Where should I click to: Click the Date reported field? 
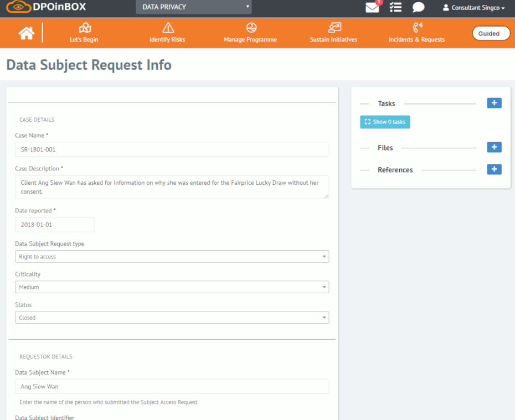point(54,225)
